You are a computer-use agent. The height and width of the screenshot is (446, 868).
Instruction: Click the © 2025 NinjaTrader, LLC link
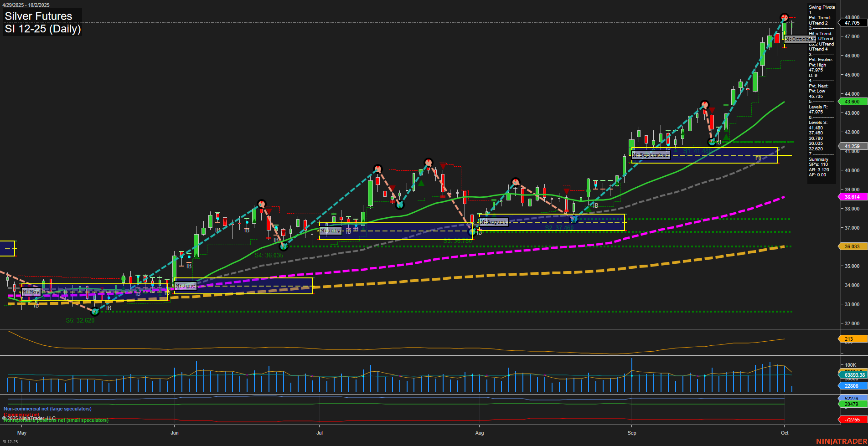[x=28, y=417]
